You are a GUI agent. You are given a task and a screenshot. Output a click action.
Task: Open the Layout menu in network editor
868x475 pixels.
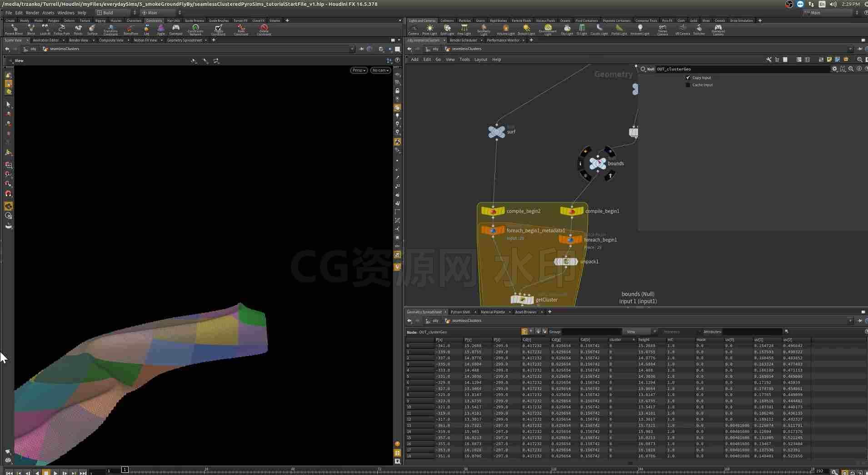480,59
